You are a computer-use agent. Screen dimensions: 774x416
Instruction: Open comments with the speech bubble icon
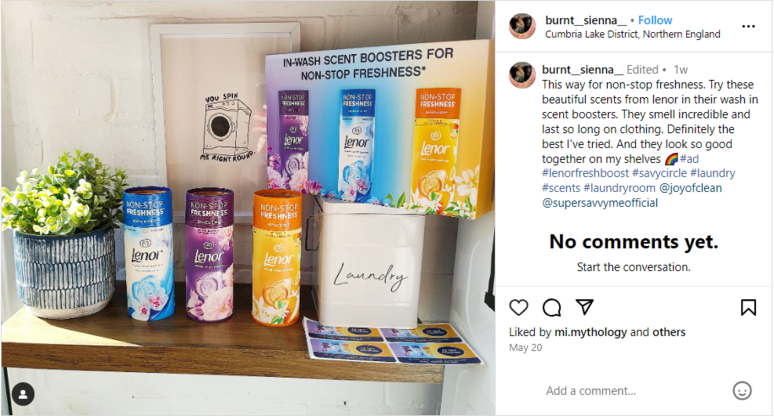click(551, 307)
